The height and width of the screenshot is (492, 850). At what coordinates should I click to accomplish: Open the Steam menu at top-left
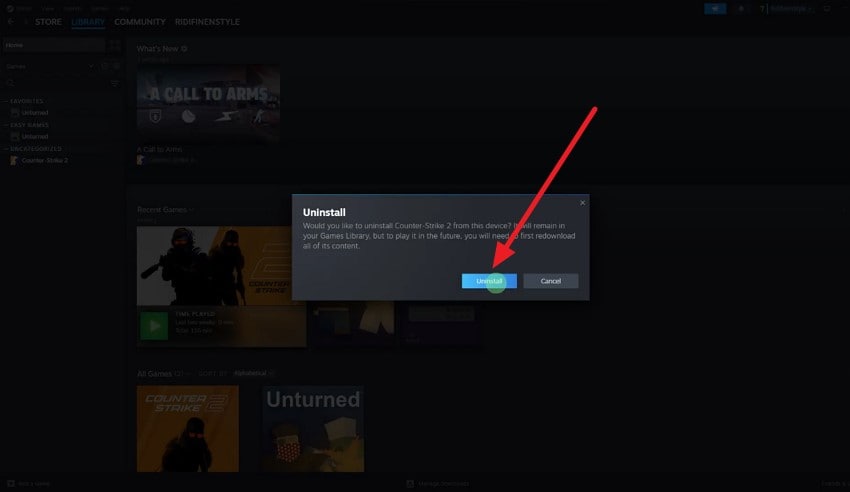pos(19,8)
